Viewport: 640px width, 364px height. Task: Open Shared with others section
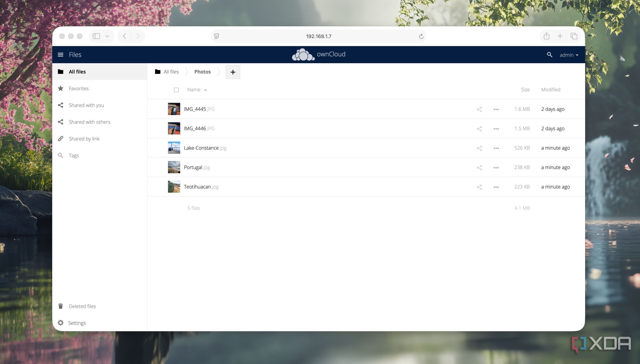point(100,122)
